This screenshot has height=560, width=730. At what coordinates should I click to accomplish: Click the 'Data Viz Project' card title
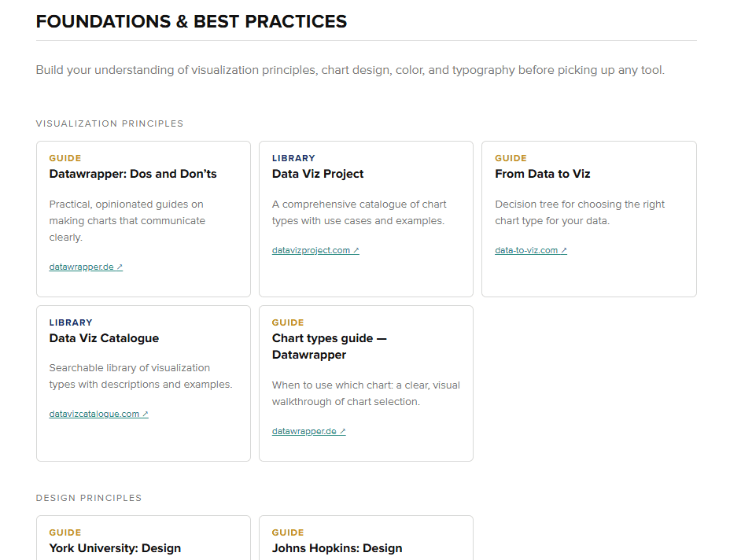(x=318, y=174)
